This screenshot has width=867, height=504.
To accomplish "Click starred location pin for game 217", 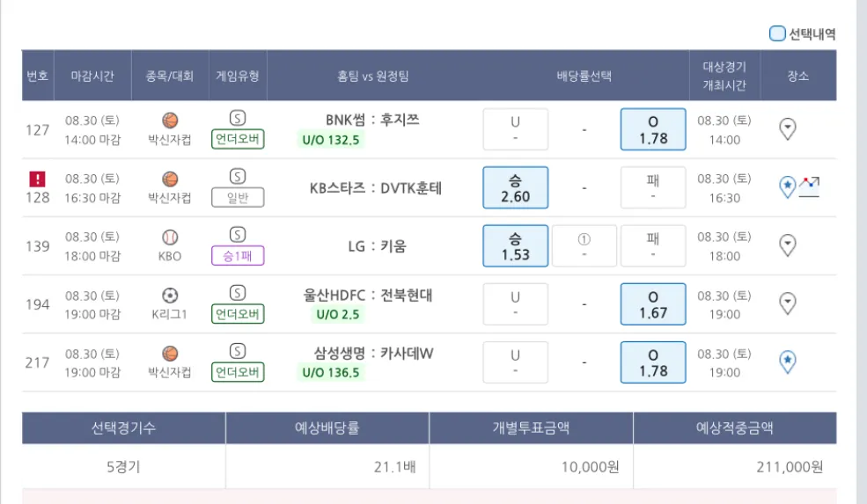I will pos(788,361).
